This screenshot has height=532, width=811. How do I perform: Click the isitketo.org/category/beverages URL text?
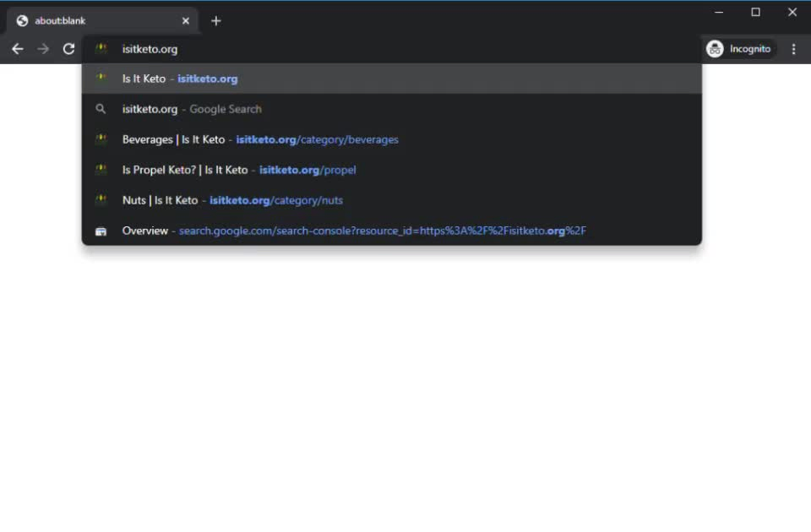(317, 139)
